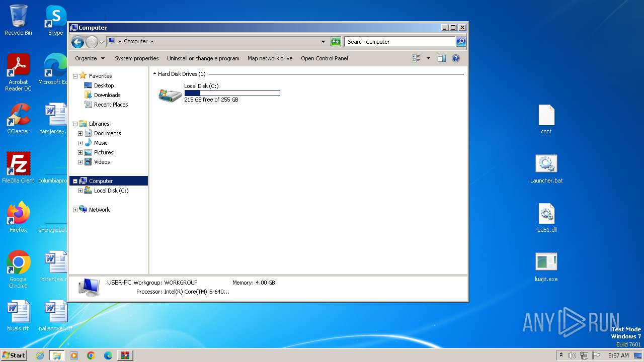Open the recent pages dropdown arrow

[x=101, y=42]
